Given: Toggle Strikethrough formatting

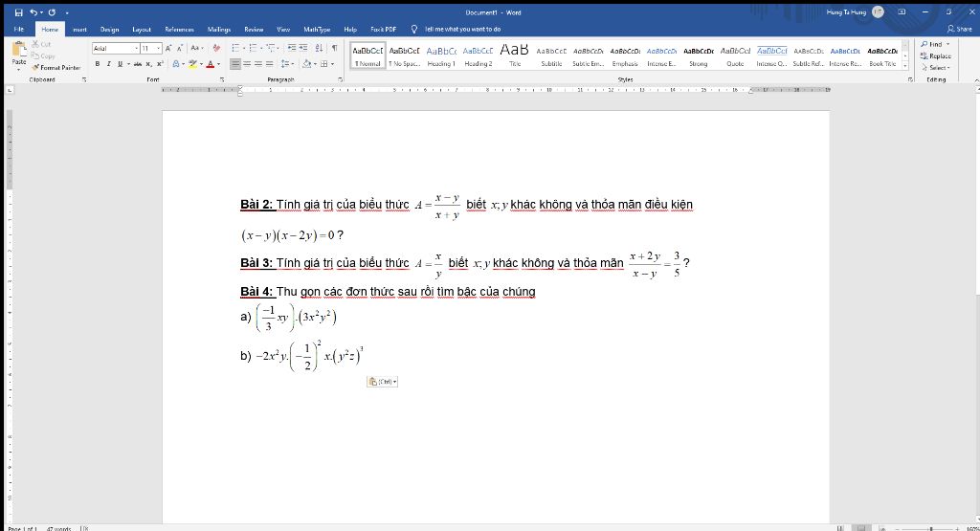Looking at the screenshot, I should [x=138, y=64].
